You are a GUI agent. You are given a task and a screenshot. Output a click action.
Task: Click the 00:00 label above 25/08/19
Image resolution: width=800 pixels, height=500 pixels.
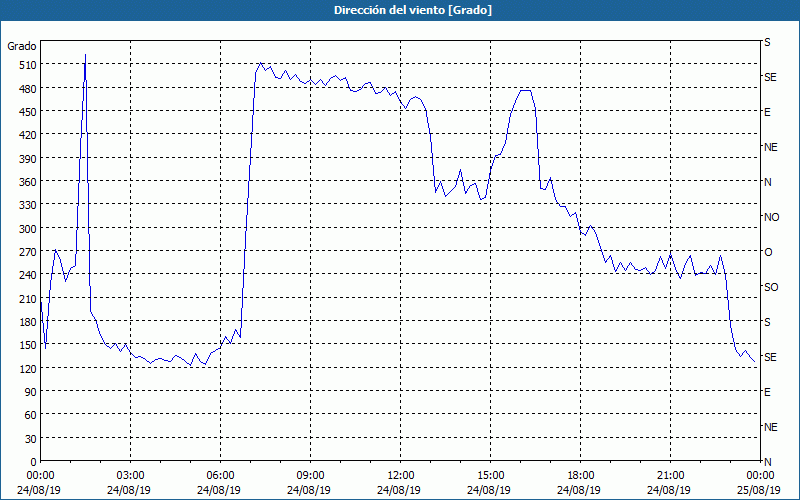[760, 476]
